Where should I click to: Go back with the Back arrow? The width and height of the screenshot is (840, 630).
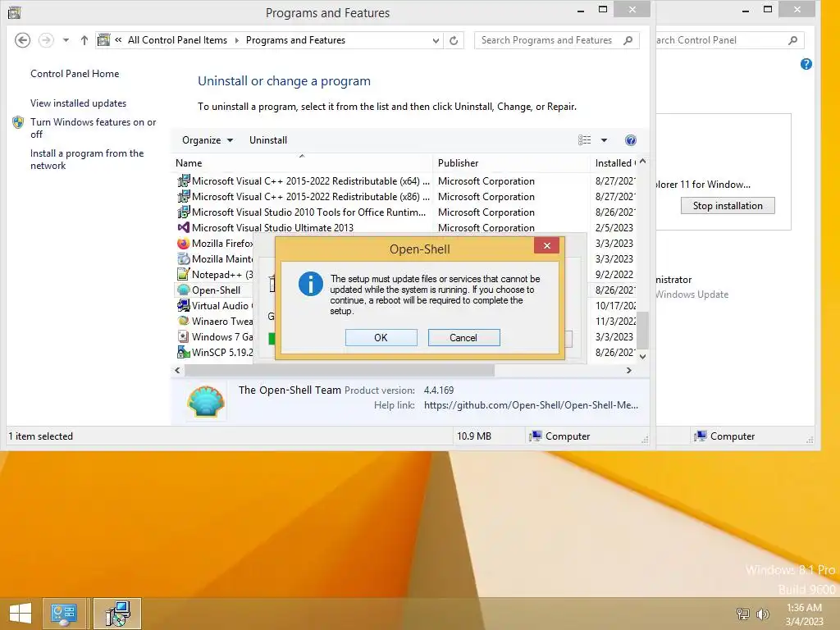[22, 40]
